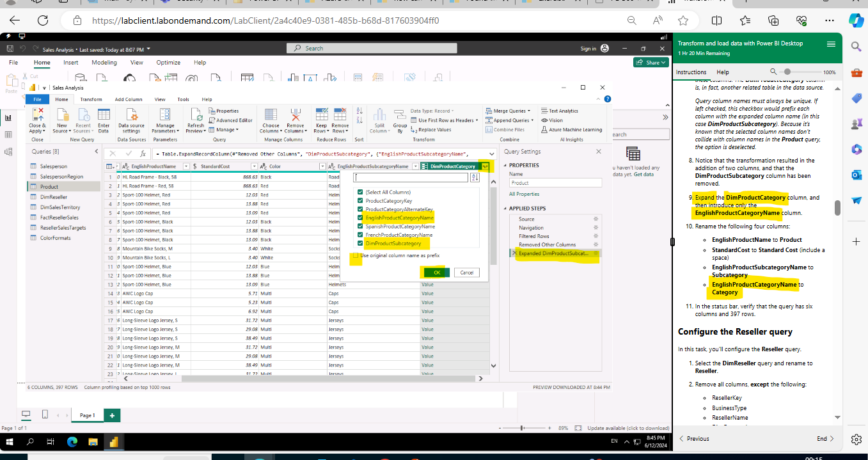Click Replace Values in Transform group

tap(431, 129)
